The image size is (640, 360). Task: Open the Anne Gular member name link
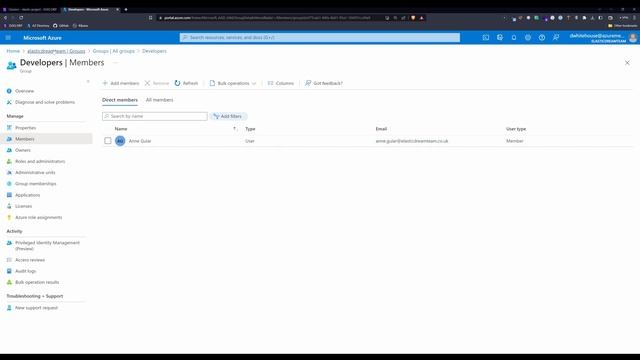[140, 141]
